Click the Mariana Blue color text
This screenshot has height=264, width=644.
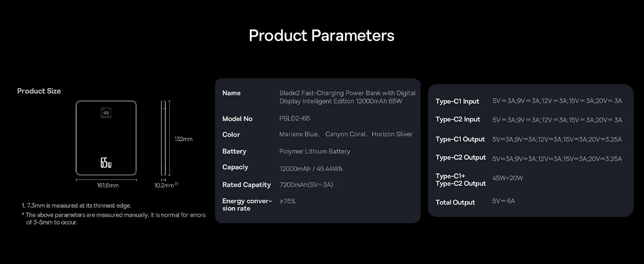(x=298, y=134)
